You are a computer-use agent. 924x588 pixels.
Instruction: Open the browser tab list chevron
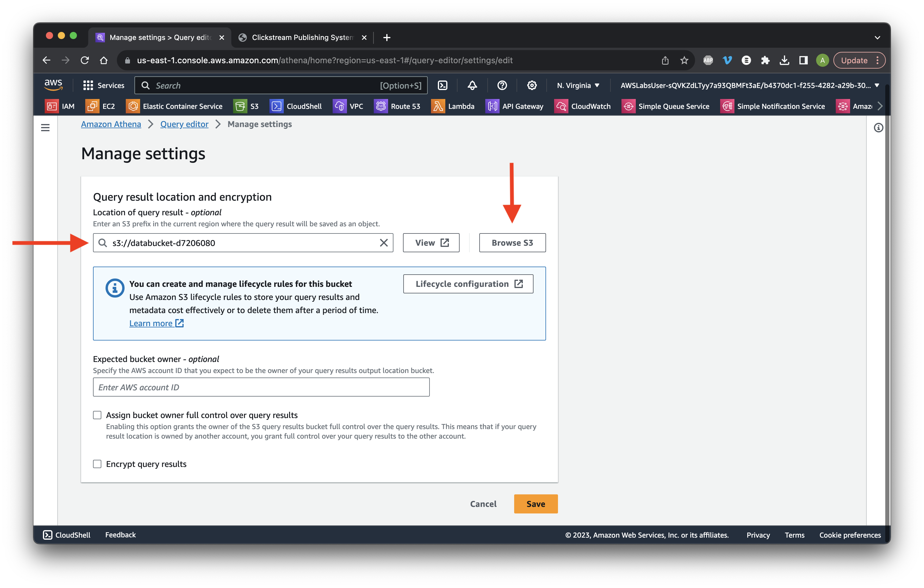pyautogui.click(x=877, y=37)
